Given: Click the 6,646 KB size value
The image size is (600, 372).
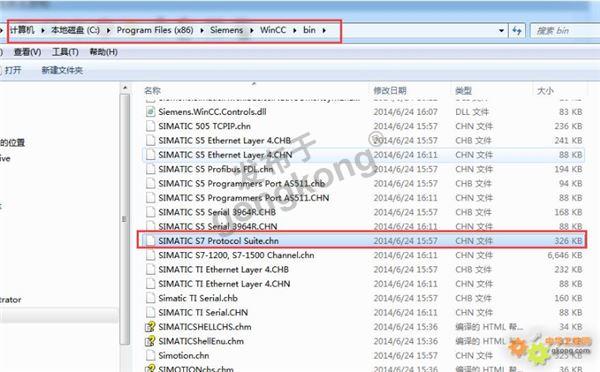Looking at the screenshot, I should [565, 255].
